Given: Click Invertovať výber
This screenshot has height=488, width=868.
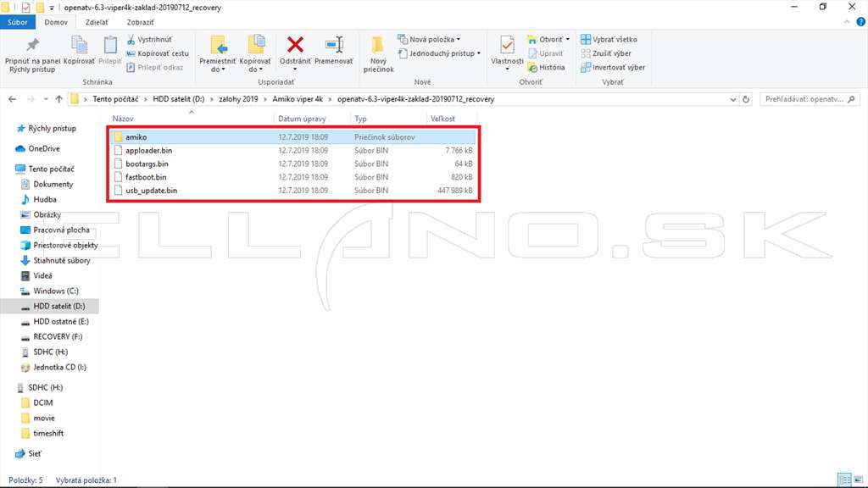Looking at the screenshot, I should [613, 67].
